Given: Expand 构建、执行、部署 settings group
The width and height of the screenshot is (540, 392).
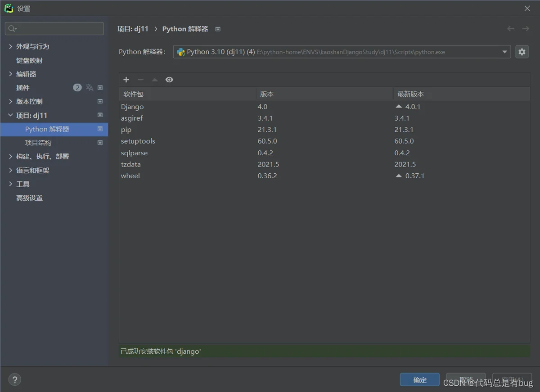Looking at the screenshot, I should [x=11, y=156].
